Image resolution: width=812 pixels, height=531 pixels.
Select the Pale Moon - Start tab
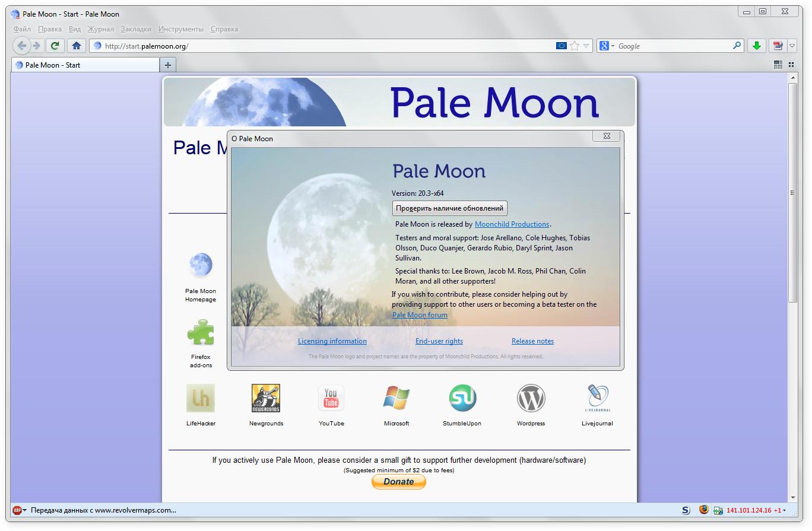coord(85,65)
